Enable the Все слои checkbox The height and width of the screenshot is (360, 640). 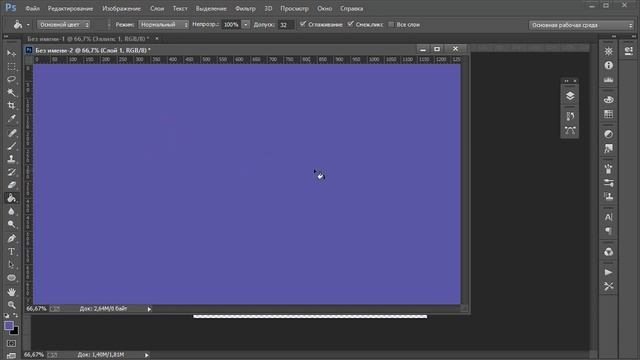click(391, 24)
